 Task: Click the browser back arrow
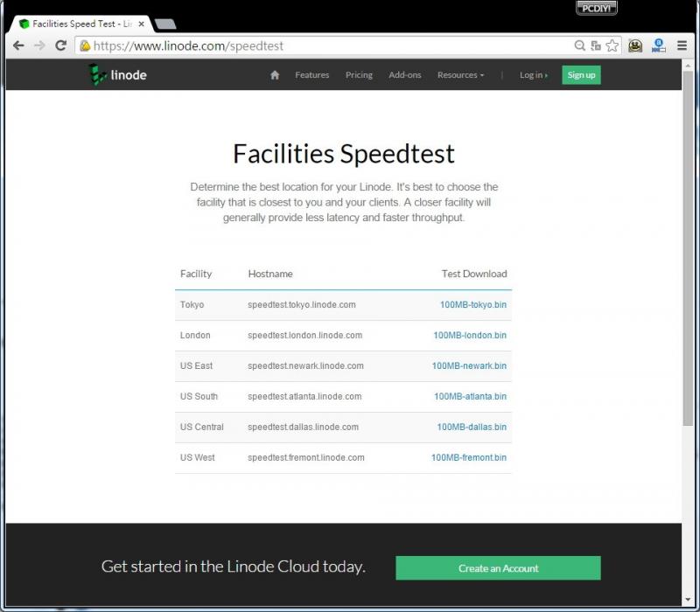(18, 45)
